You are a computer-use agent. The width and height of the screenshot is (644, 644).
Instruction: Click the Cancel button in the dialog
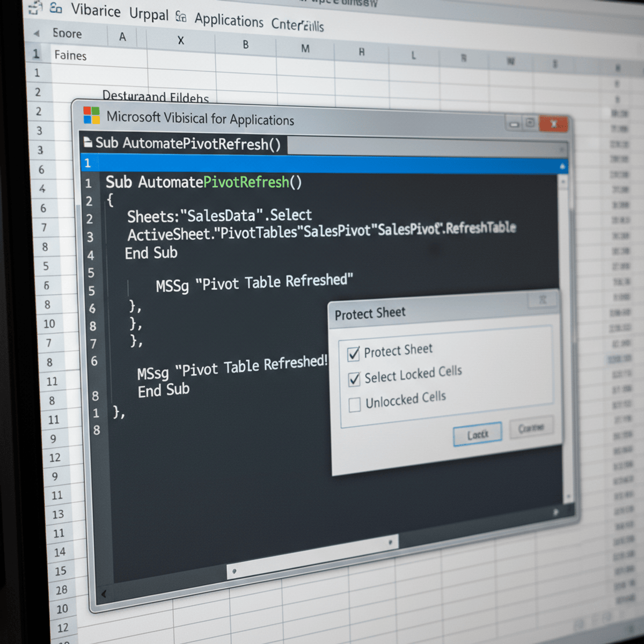pos(531,428)
